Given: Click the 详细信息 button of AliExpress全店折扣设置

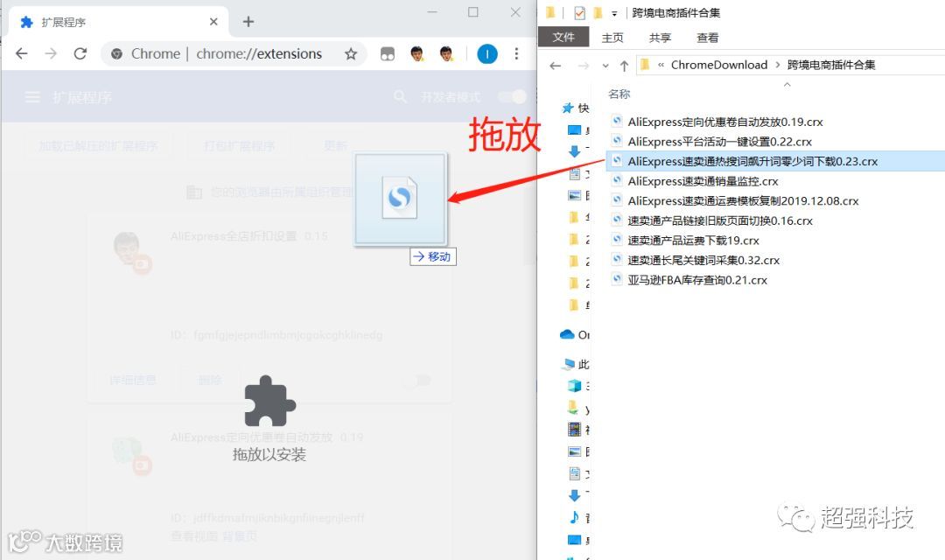Looking at the screenshot, I should pos(133,381).
